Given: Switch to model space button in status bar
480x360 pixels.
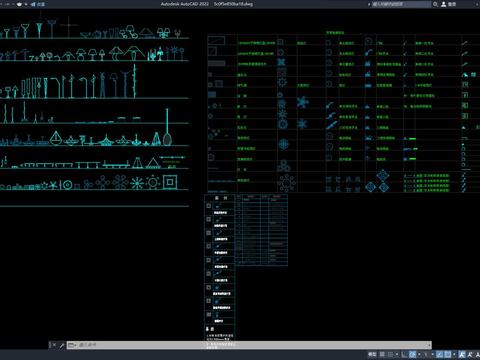Looking at the screenshot, I should tap(372, 354).
